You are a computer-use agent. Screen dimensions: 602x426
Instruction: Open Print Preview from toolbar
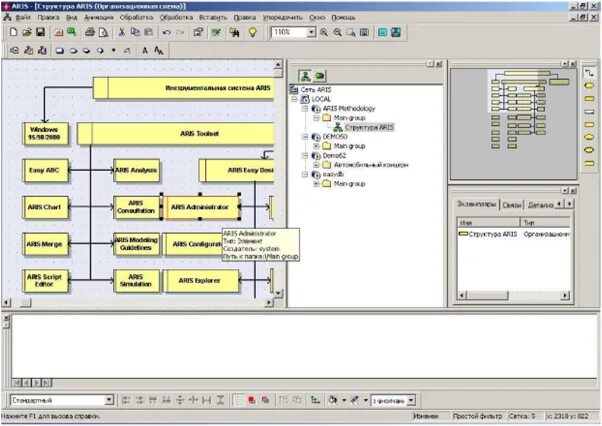click(x=103, y=33)
